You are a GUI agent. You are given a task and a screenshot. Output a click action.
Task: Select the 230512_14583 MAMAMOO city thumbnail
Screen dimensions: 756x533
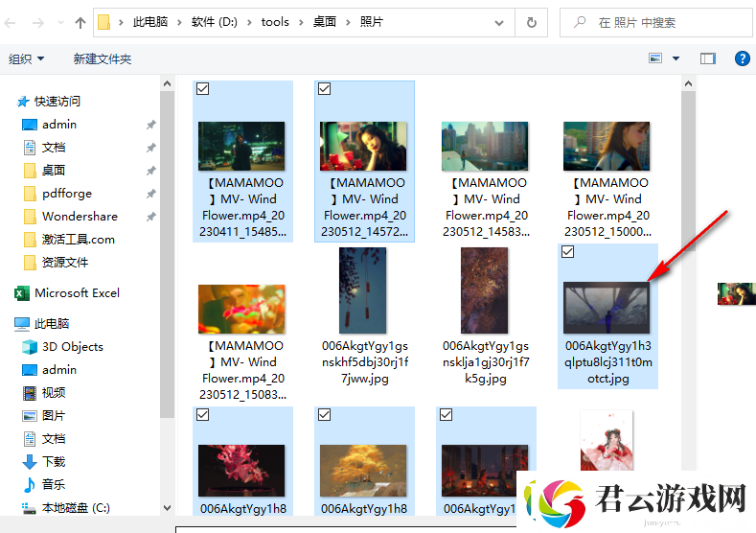[x=485, y=146]
